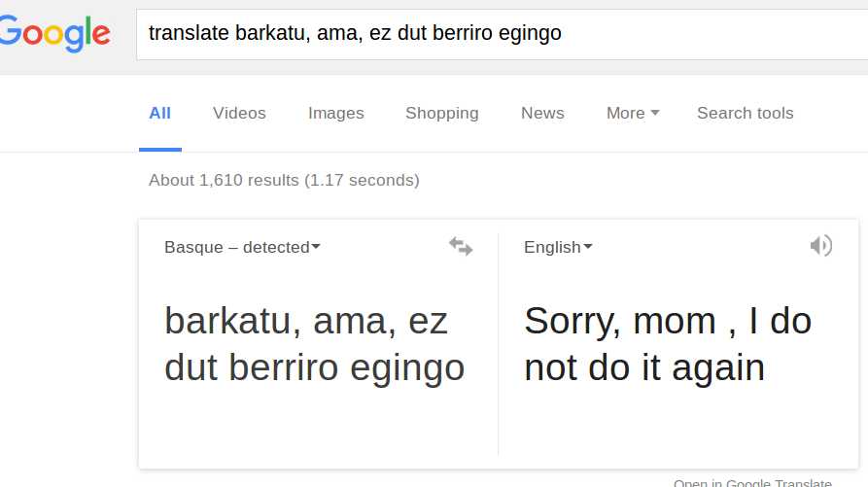The width and height of the screenshot is (868, 487).
Task: Click the word "Sorry" in the English output
Action: point(573,321)
